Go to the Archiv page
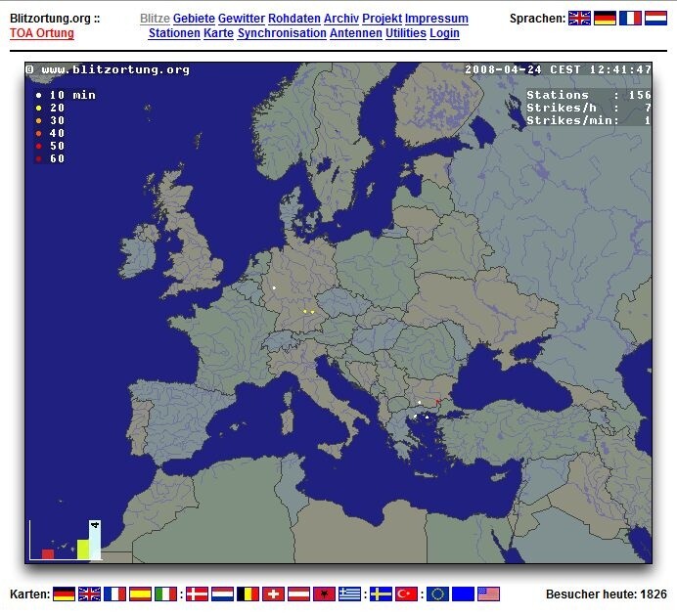This screenshot has height=616, width=677. point(341,19)
